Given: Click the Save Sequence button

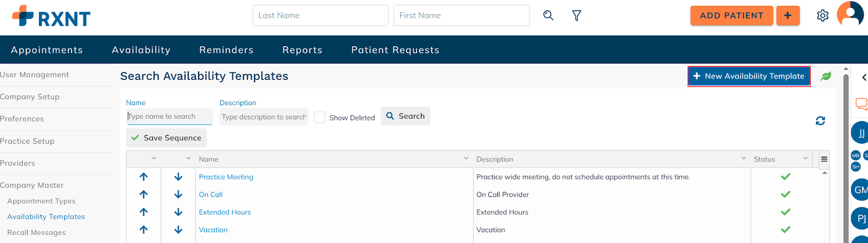Looking at the screenshot, I should 167,138.
